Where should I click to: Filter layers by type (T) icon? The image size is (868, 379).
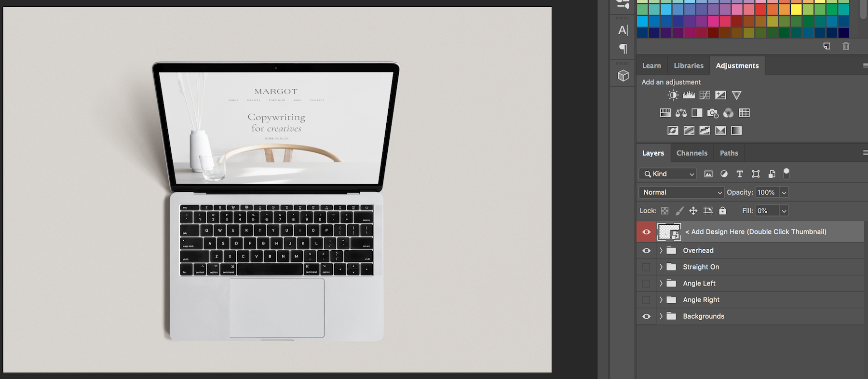(x=740, y=174)
